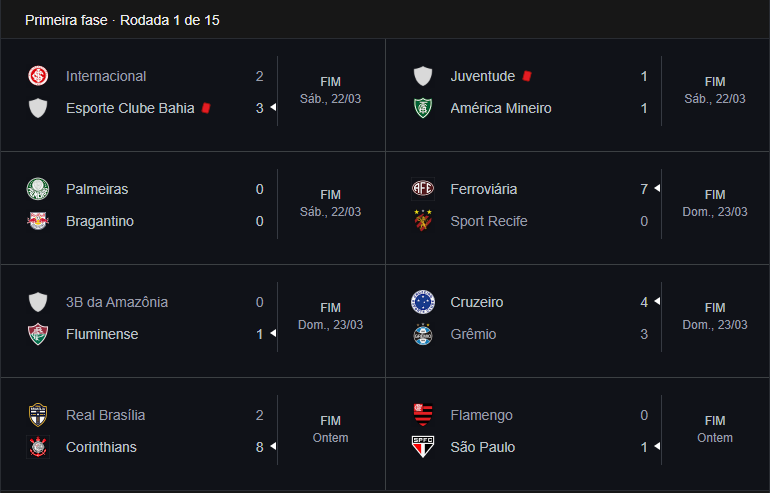Click the Internacional club crest

point(38,76)
